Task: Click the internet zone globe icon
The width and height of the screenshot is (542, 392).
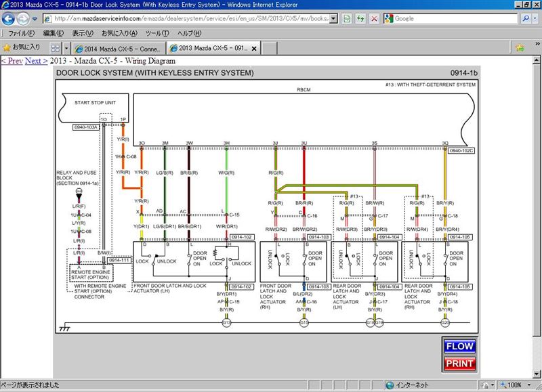Action: coord(390,385)
